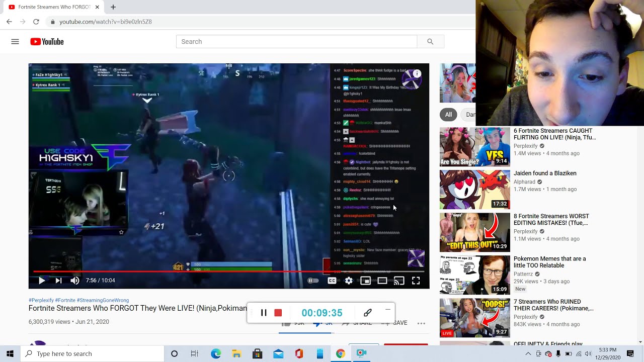
Task: Open the Jaiden found a Blaziken thumbnail
Action: point(475,190)
